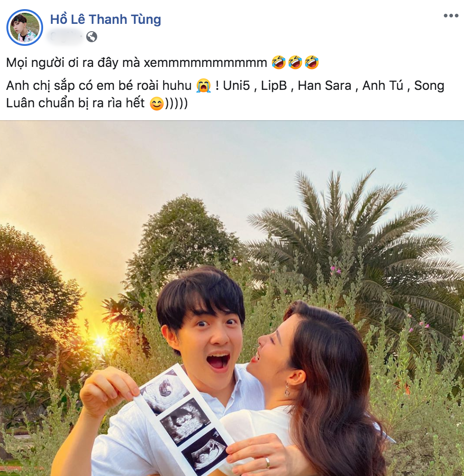Click the third rolling-laughing emoji
This screenshot has width=464, height=476.
click(312, 62)
